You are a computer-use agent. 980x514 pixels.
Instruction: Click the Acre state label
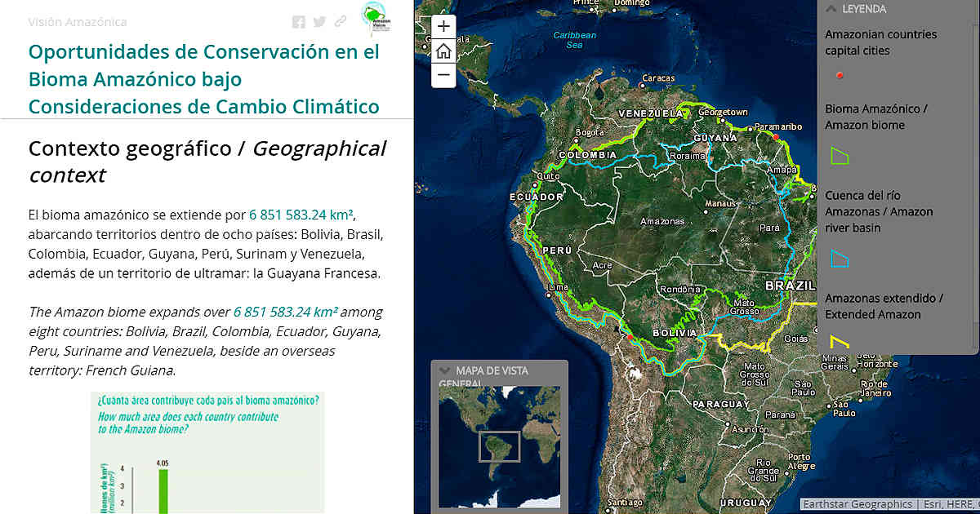[602, 265]
